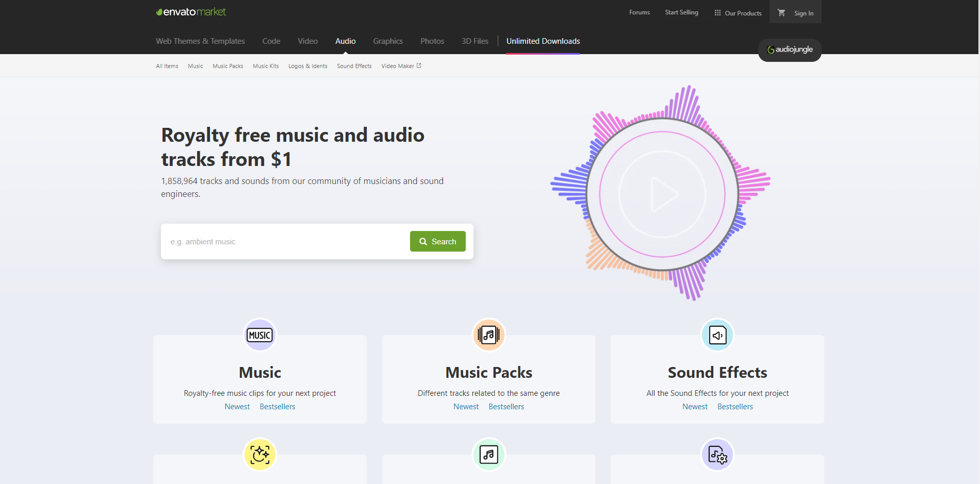View Newest under Music Packs

click(466, 407)
